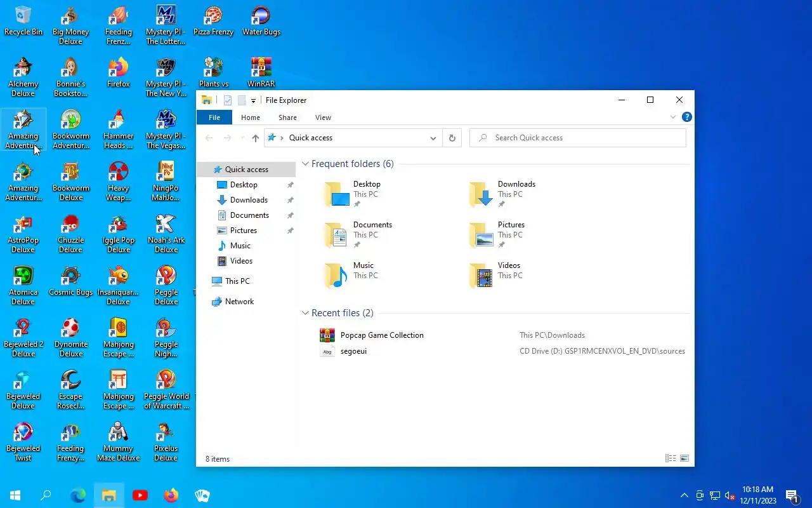Screen dimensions: 812x508
Task: Click the Search Quick access field
Action: pos(577,138)
